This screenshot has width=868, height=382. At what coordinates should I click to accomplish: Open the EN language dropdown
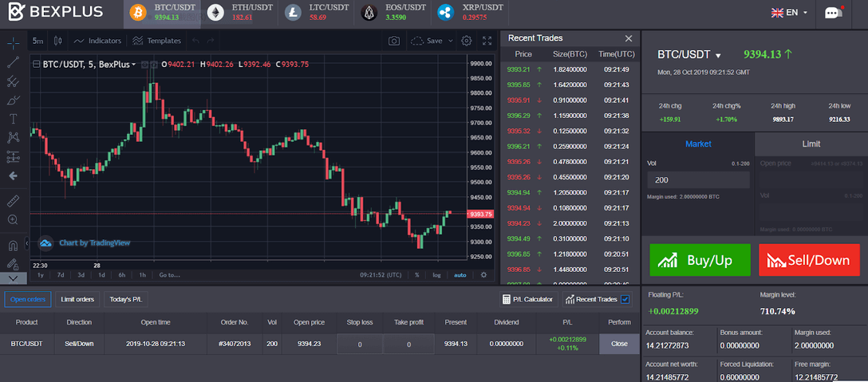(x=790, y=13)
